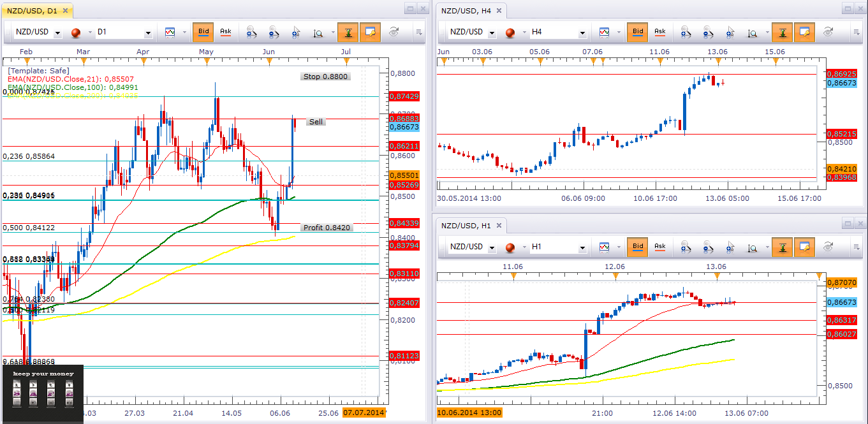
Task: Open the D1 timeframe dropdown
Action: [148, 32]
